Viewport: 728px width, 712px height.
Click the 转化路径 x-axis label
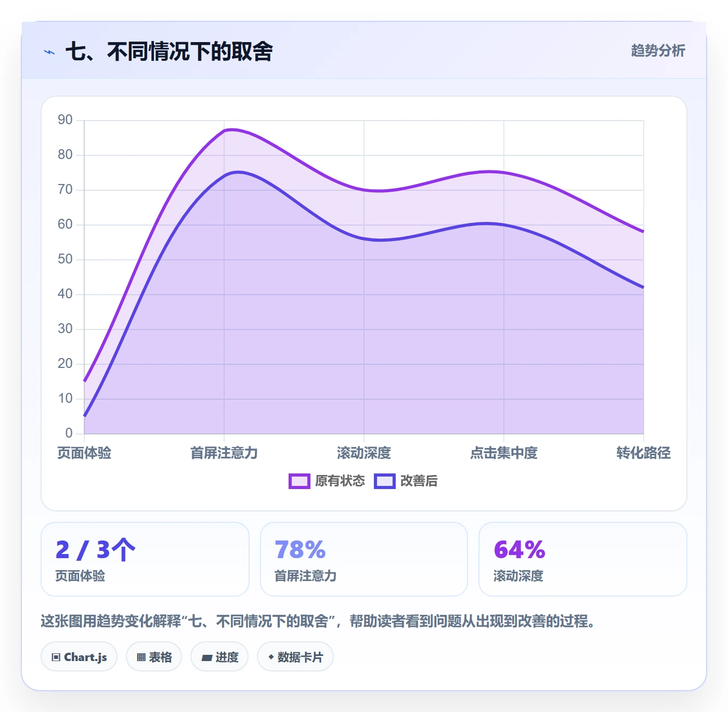(644, 453)
